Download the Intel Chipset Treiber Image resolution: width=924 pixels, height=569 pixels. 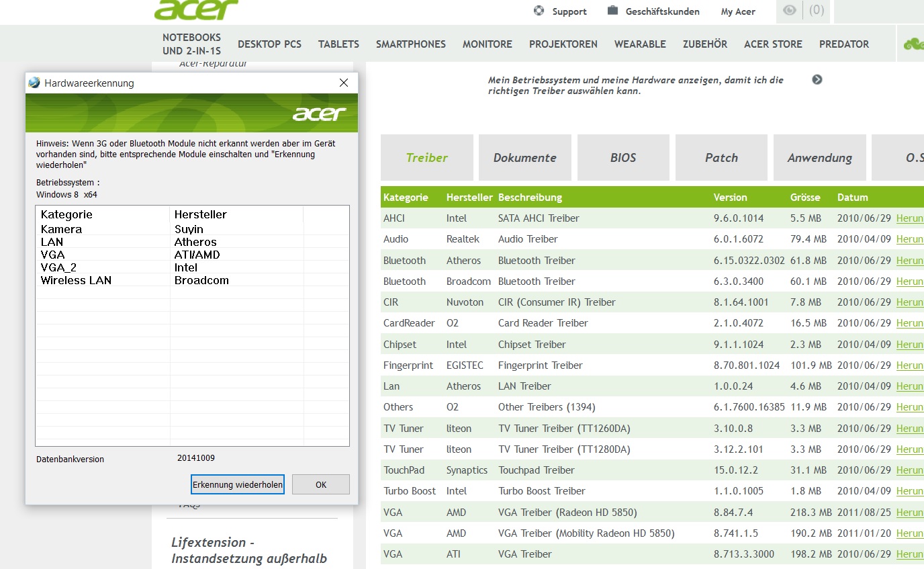[910, 345]
